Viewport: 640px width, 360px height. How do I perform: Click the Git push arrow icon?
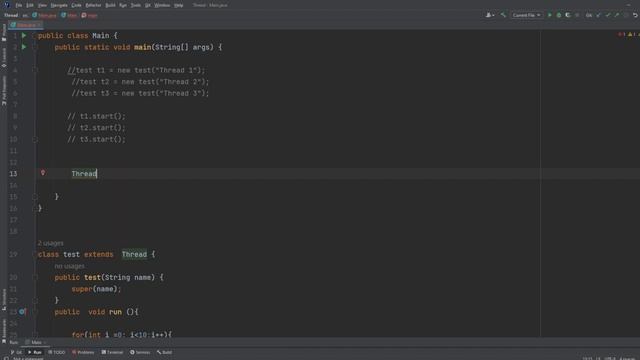(617, 15)
